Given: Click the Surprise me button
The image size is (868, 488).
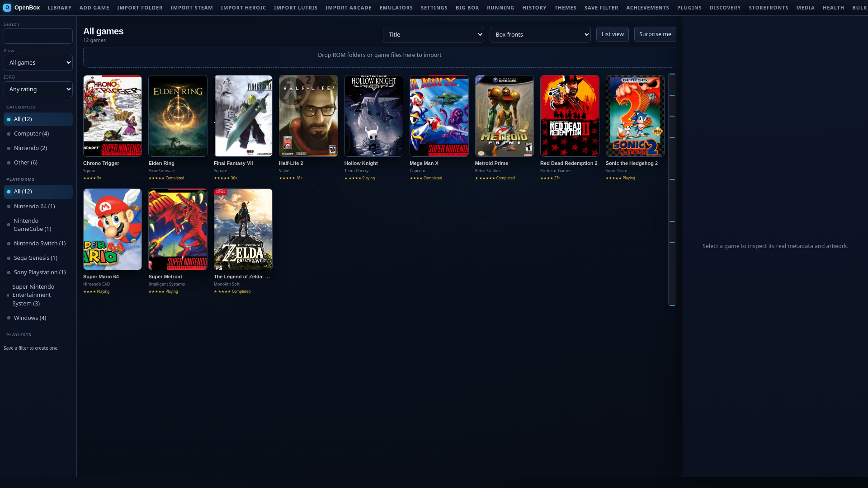Looking at the screenshot, I should point(655,34).
